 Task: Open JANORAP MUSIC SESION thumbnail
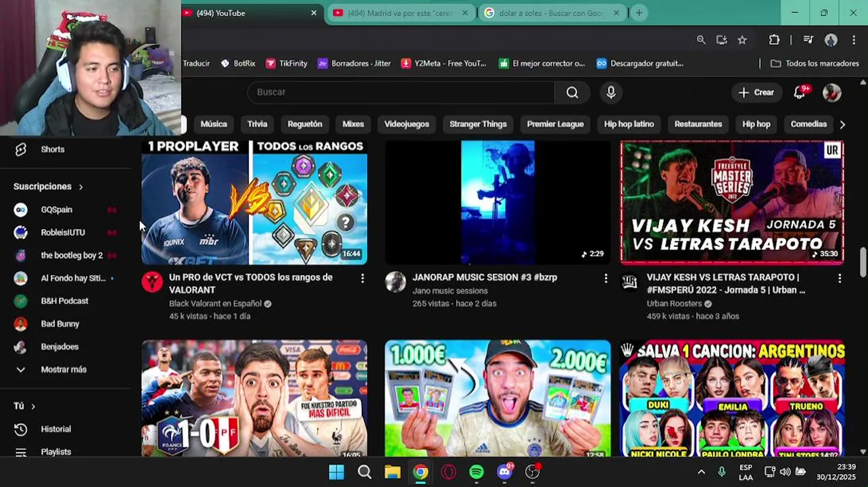(498, 202)
